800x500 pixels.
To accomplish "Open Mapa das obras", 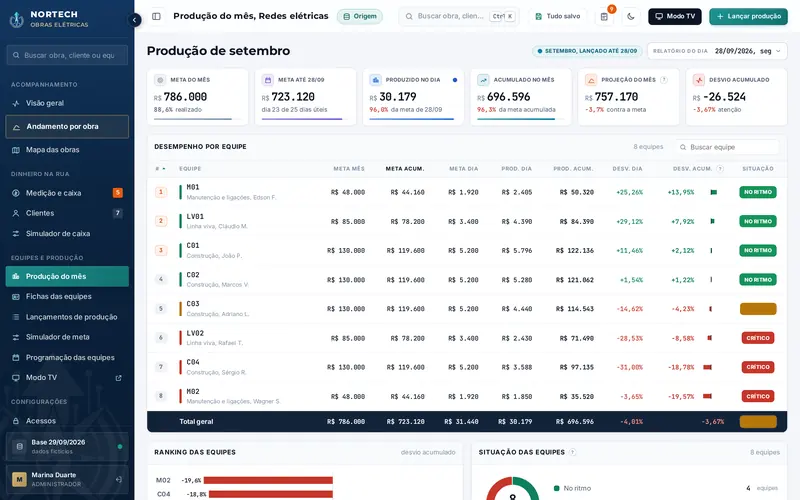I will pyautogui.click(x=67, y=150).
